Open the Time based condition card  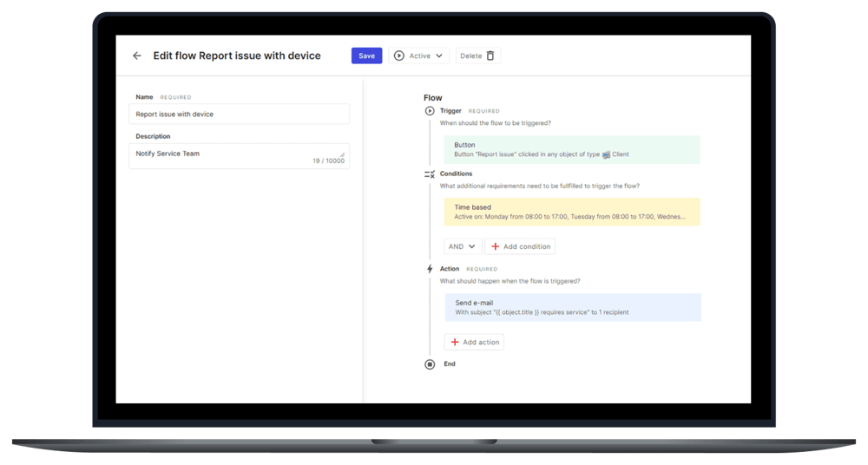click(572, 212)
